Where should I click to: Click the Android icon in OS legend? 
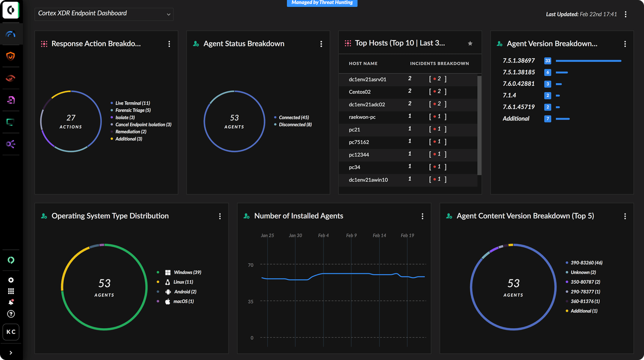pos(168,292)
